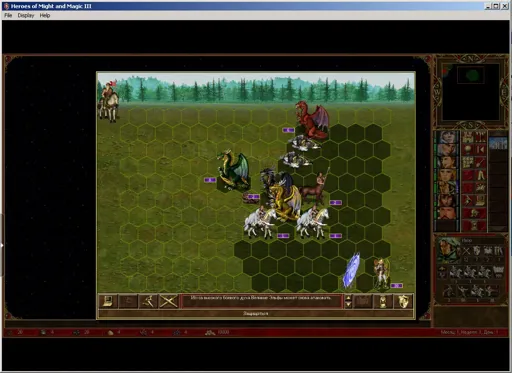Click the 'Защищаться' status bar text

coord(256,313)
